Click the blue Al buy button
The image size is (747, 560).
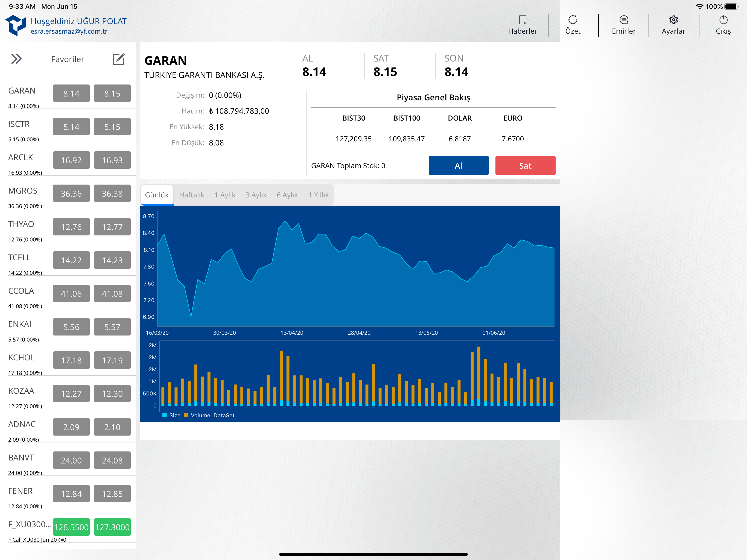point(458,165)
